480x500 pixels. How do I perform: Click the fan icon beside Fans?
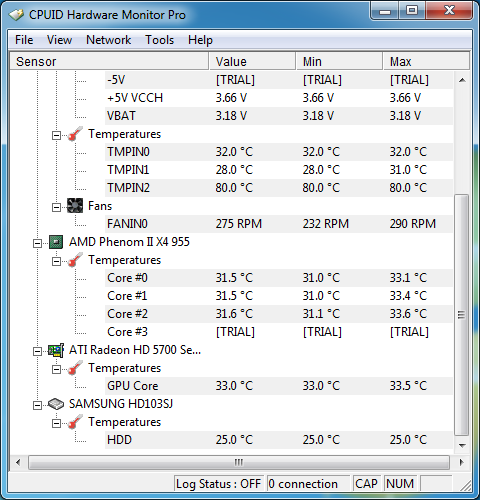click(x=75, y=206)
